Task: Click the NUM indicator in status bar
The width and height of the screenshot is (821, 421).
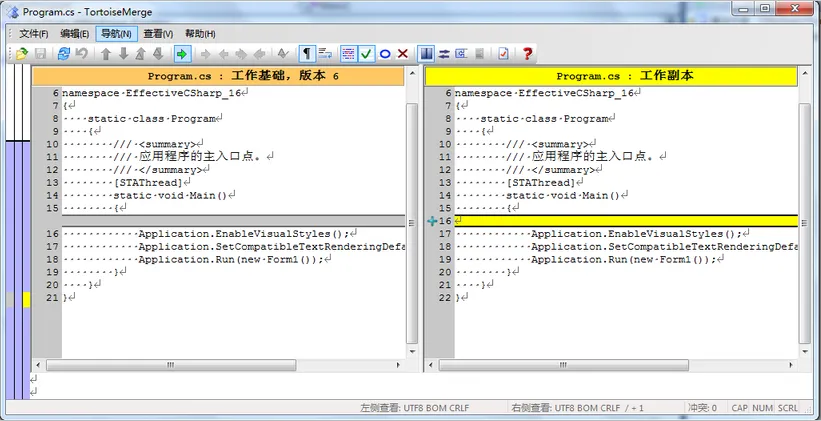Action: click(x=762, y=408)
